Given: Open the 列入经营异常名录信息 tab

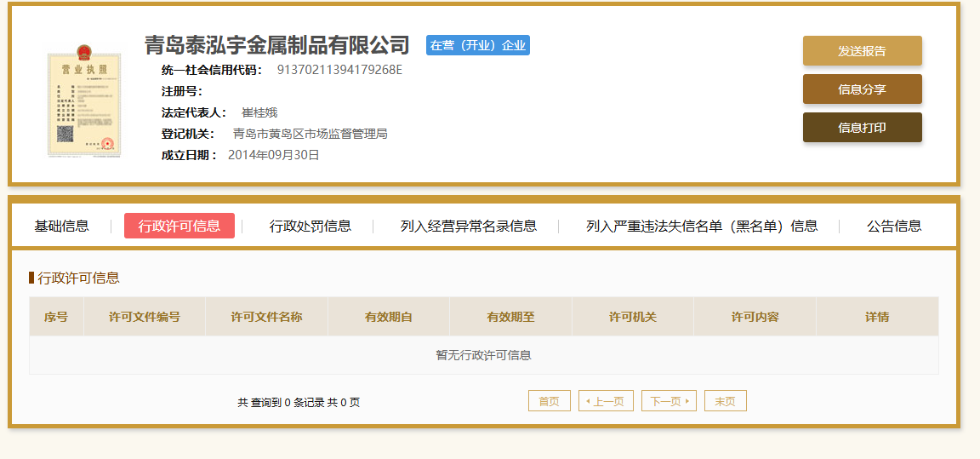Looking at the screenshot, I should [x=469, y=226].
